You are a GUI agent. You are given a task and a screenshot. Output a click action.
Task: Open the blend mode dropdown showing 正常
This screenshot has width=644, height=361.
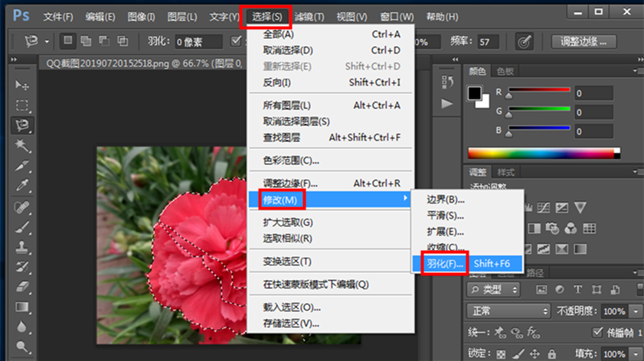(x=508, y=311)
